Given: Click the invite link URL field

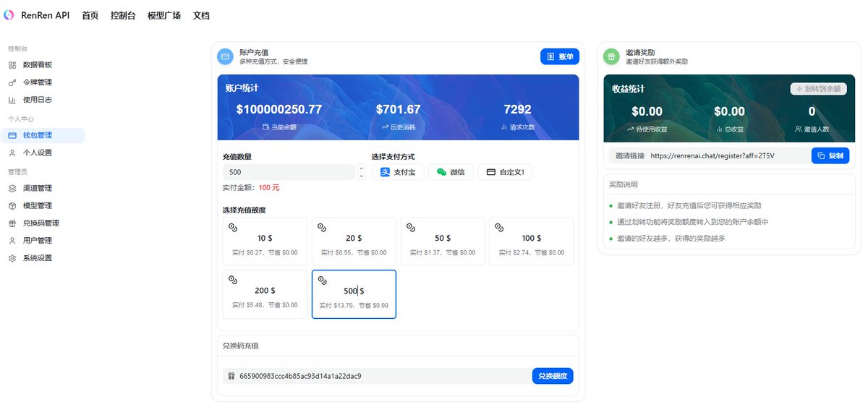Looking at the screenshot, I should 708,155.
